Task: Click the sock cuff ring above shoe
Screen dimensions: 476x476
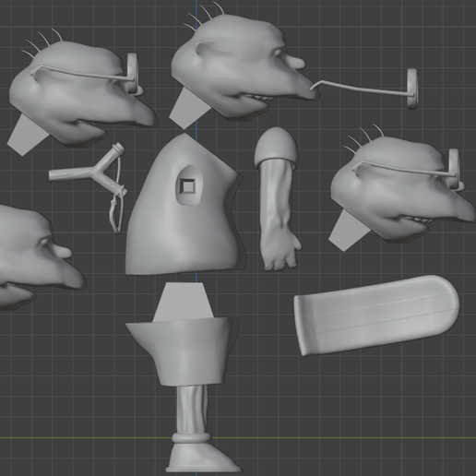Action: click(x=191, y=438)
